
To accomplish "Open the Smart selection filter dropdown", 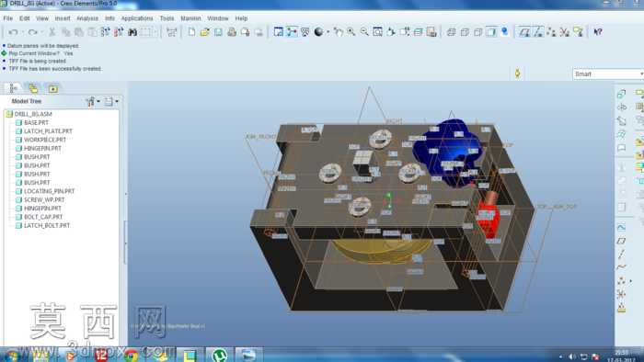I will coord(608,74).
